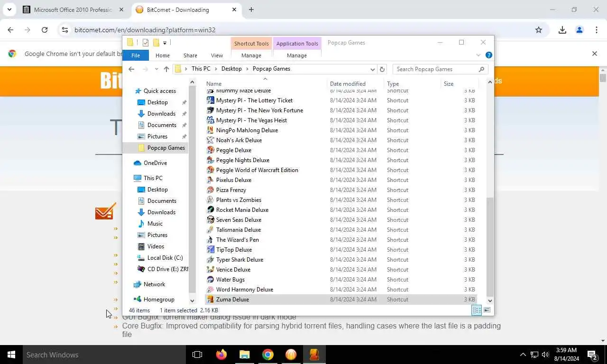
Task: Click the Word Harmony Deluxe icon
Action: (211, 290)
